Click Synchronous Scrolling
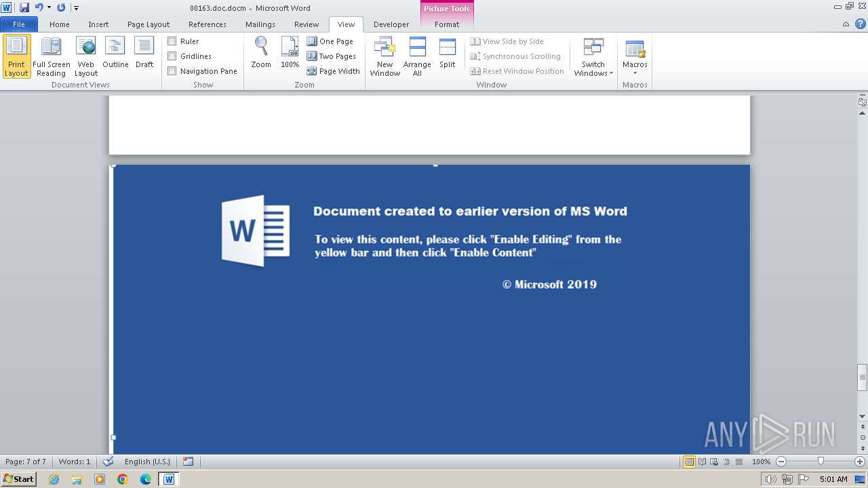 [x=516, y=56]
